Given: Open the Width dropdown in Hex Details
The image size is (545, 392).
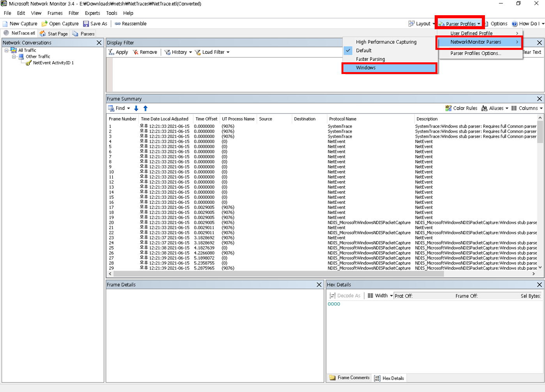Looking at the screenshot, I should pyautogui.click(x=380, y=296).
